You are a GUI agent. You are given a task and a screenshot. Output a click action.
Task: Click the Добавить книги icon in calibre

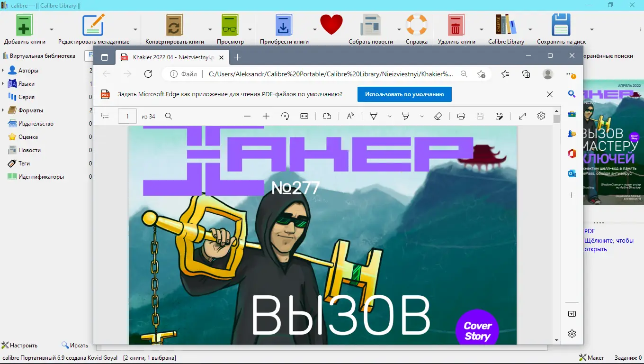click(25, 25)
